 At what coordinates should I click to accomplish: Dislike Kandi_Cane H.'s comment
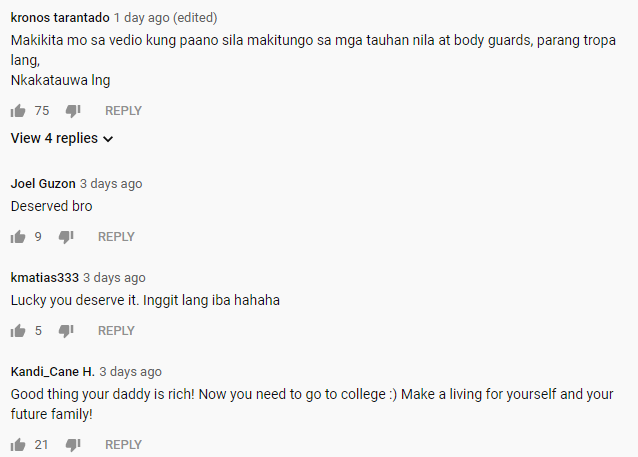pyautogui.click(x=73, y=445)
